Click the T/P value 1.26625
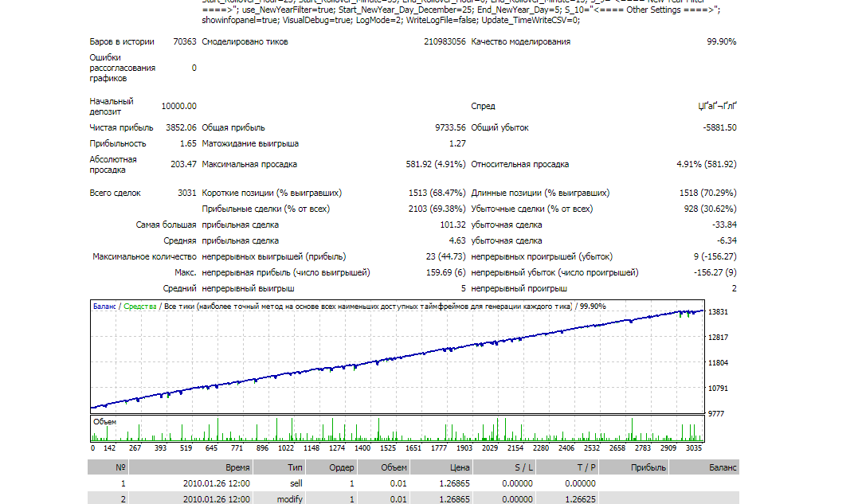Screen dimensions: 858x504 pos(580,499)
